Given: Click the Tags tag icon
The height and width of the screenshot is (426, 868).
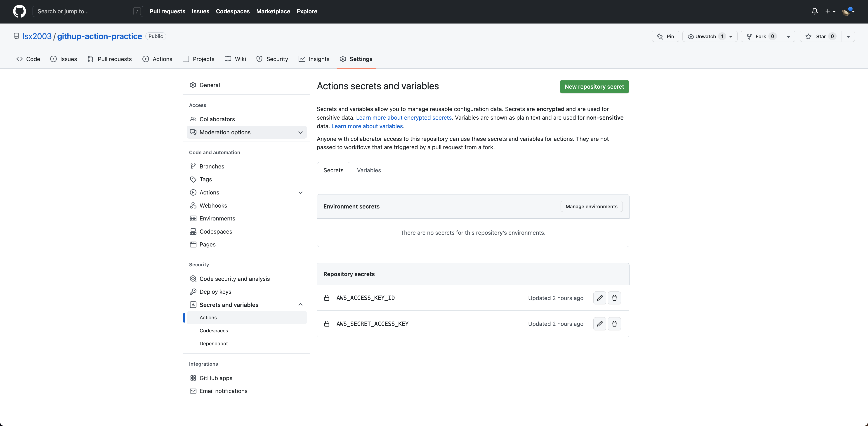Looking at the screenshot, I should coord(193,179).
